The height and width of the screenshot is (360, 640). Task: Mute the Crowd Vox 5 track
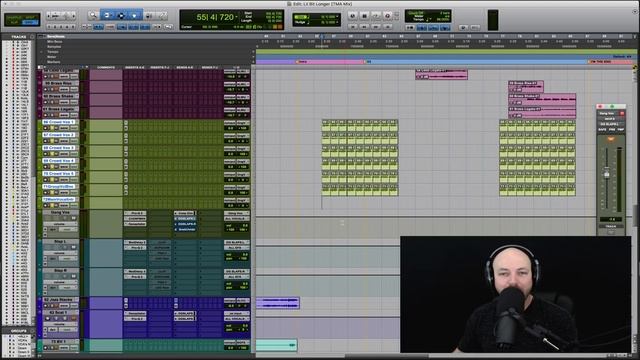tap(57, 180)
